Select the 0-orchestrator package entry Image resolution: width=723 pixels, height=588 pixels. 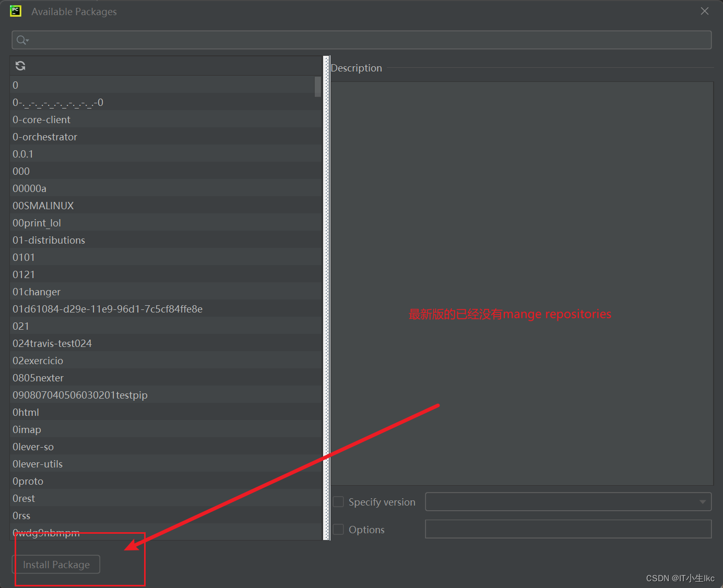(45, 137)
